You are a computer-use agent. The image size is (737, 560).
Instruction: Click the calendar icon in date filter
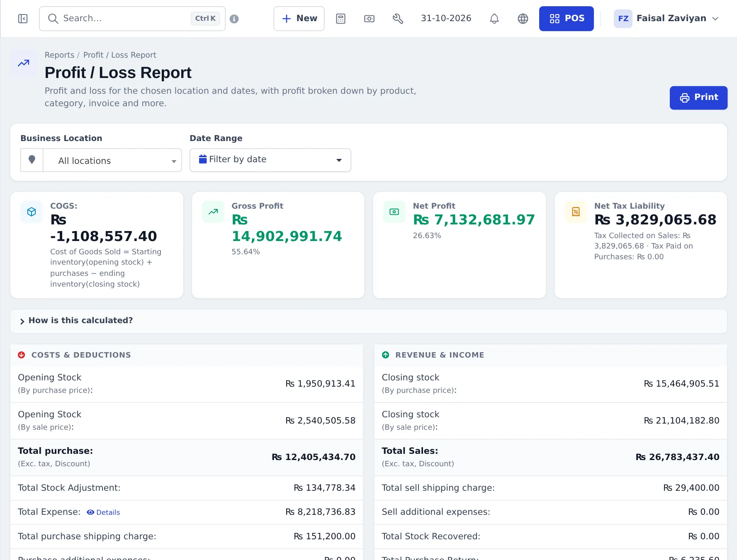pos(202,159)
